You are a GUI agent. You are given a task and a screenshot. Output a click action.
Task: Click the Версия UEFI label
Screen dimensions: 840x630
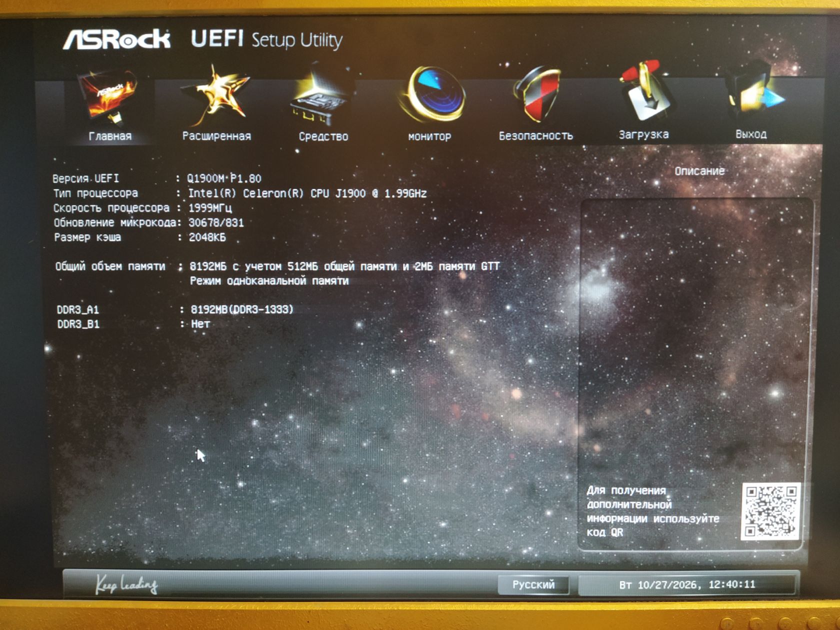coord(86,178)
